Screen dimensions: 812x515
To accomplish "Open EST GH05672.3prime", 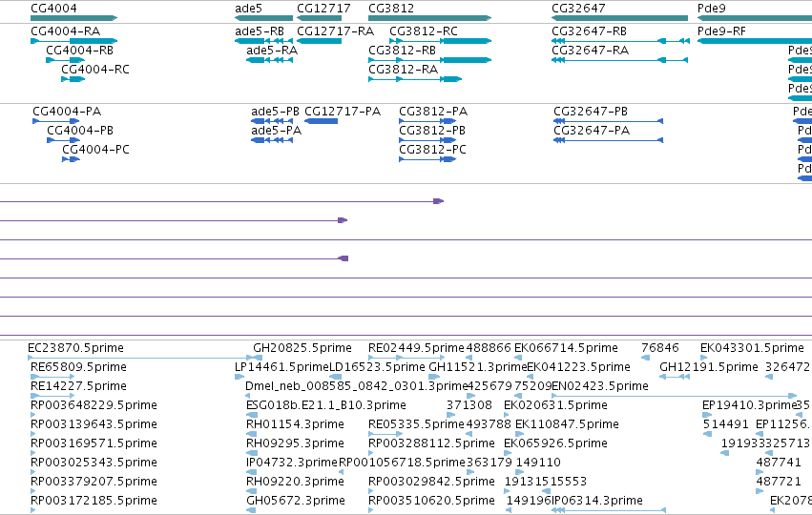I will click(x=296, y=501).
